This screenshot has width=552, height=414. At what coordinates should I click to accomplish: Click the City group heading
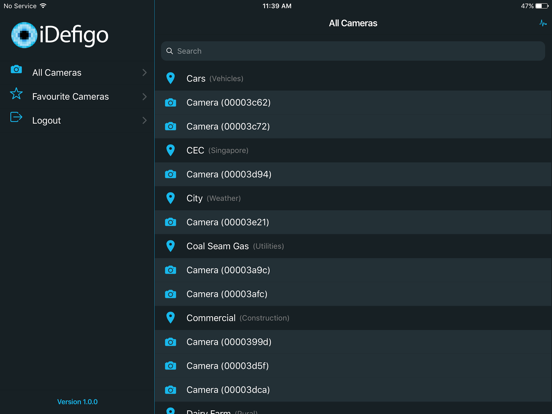point(194,199)
